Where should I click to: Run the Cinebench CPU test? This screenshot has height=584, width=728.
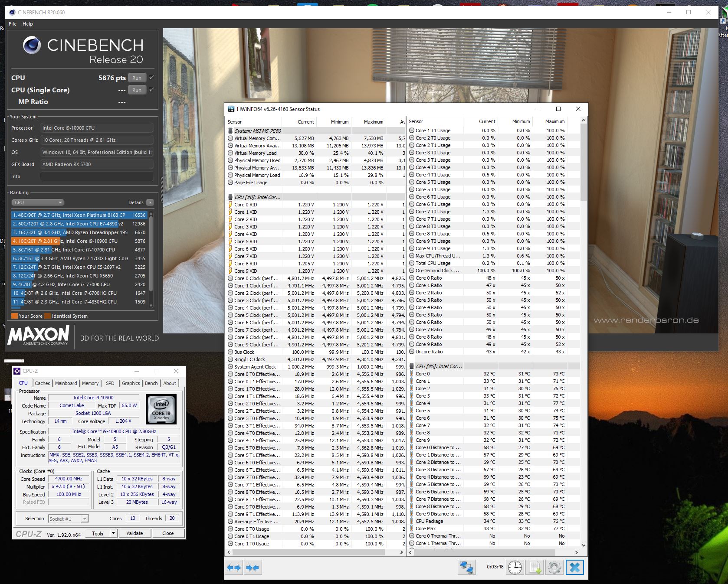pyautogui.click(x=137, y=78)
